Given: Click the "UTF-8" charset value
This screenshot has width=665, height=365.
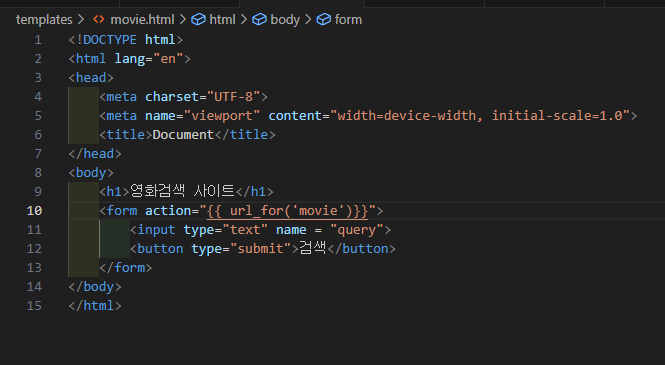Looking at the screenshot, I should pyautogui.click(x=233, y=97).
